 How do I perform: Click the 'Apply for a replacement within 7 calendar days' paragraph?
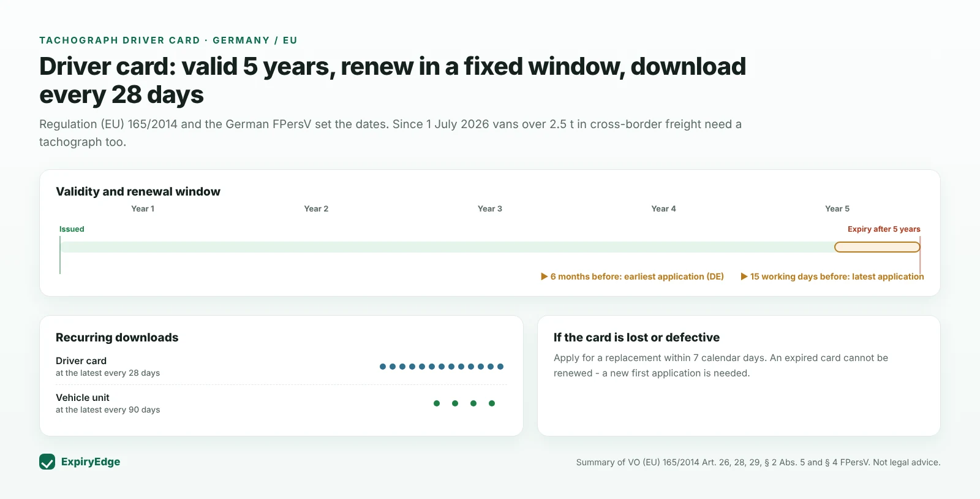click(x=721, y=365)
